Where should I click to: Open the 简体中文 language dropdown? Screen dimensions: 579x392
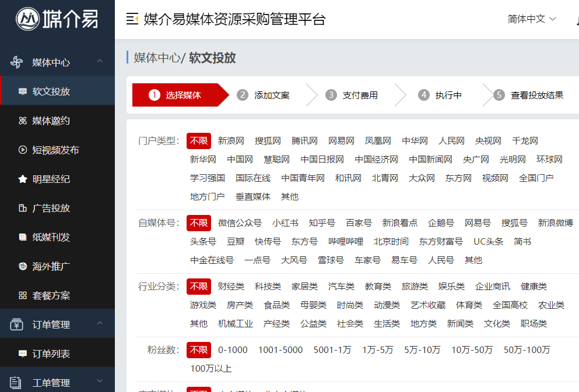(x=532, y=19)
